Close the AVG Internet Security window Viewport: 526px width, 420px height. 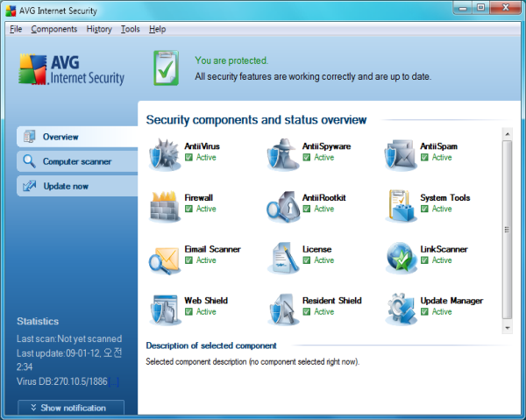[506, 8]
